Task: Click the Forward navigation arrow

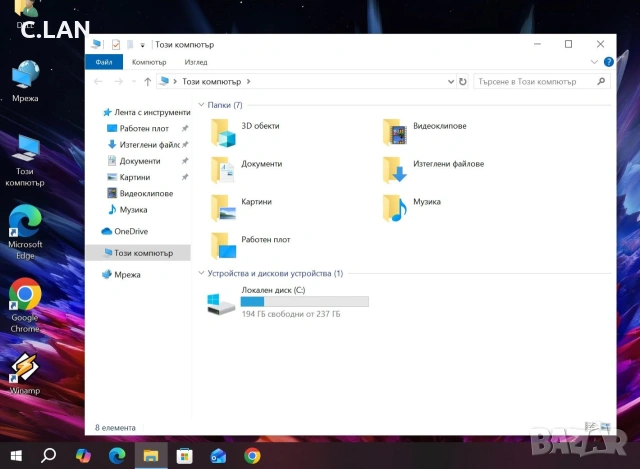Action: pos(118,82)
